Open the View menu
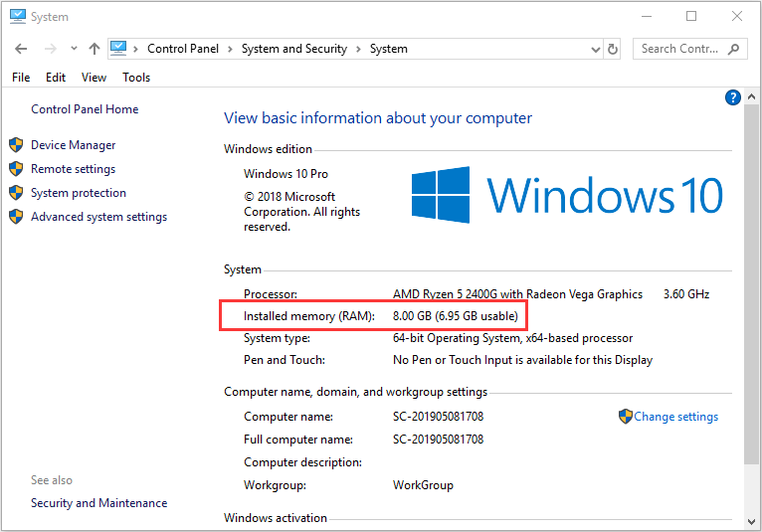 (x=94, y=78)
